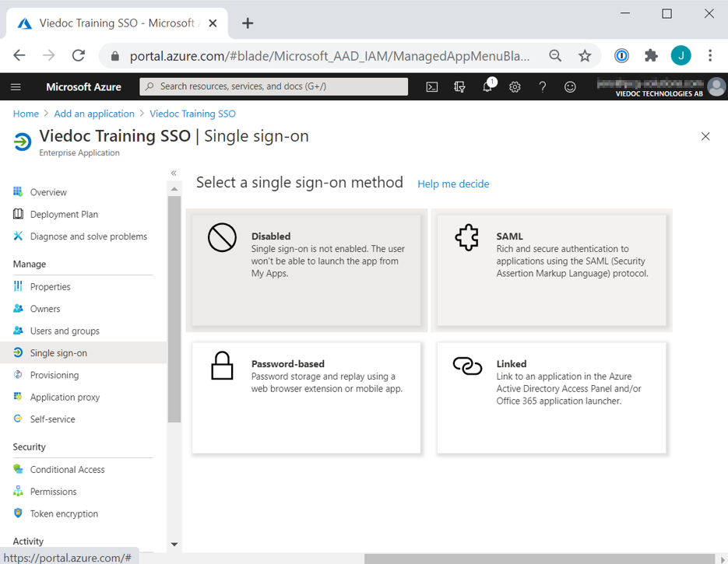Select the Linked sign-on option
Image resolution: width=728 pixels, height=564 pixels.
[x=551, y=398]
